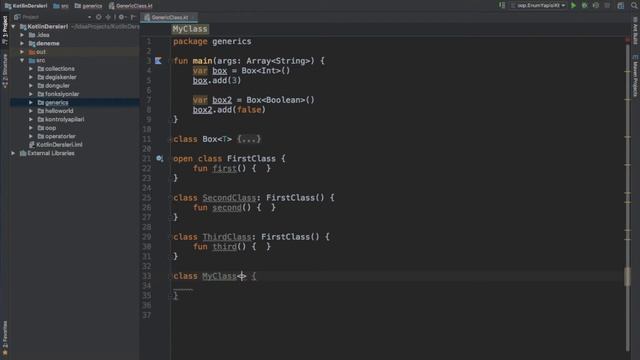640x360 pixels.
Task: Click line number 37 in the gutter
Action: [x=147, y=316]
